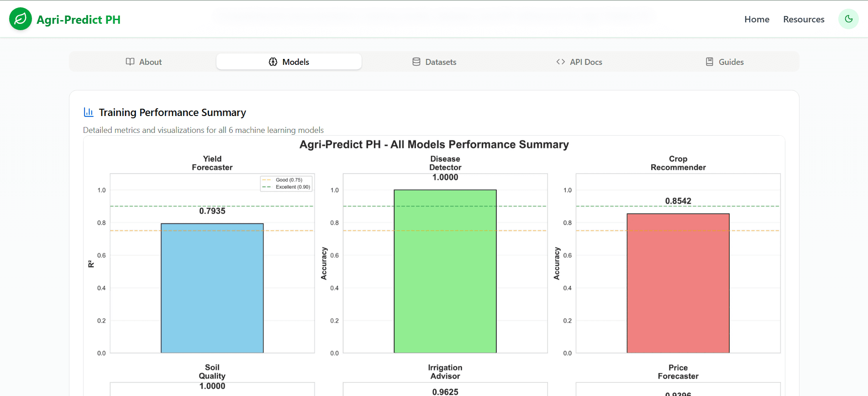The height and width of the screenshot is (396, 868).
Task: Click the Good and Excellent legend box
Action: coord(286,184)
